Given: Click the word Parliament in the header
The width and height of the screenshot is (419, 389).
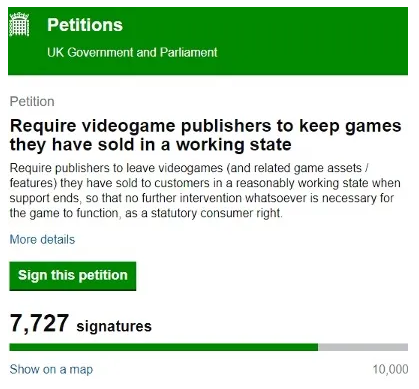Looking at the screenshot, I should (189, 52).
